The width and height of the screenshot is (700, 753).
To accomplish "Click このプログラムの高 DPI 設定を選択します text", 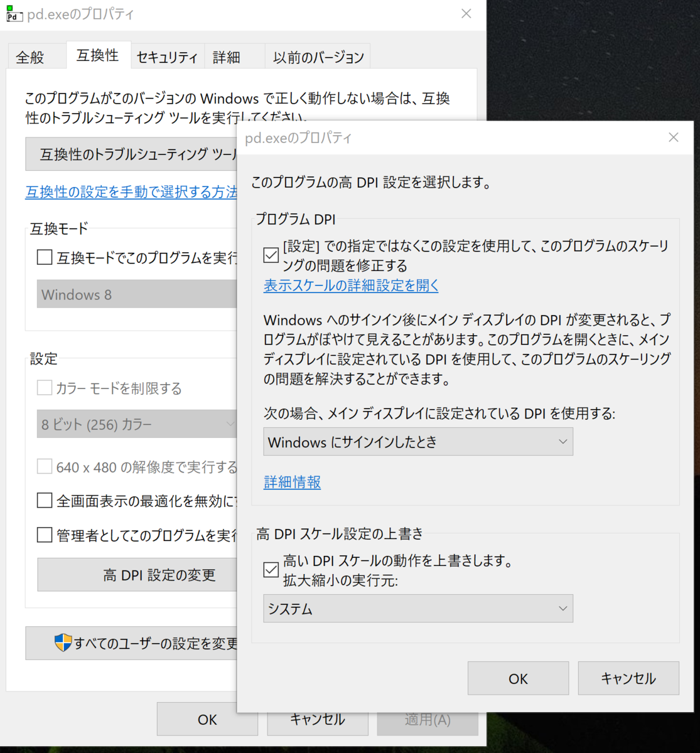I will pos(371,183).
